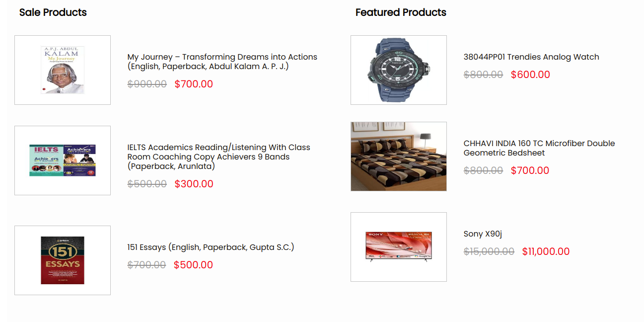The height and width of the screenshot is (322, 644).
Task: Click the $11,000.00 price for Sony X90j
Action: 546,251
